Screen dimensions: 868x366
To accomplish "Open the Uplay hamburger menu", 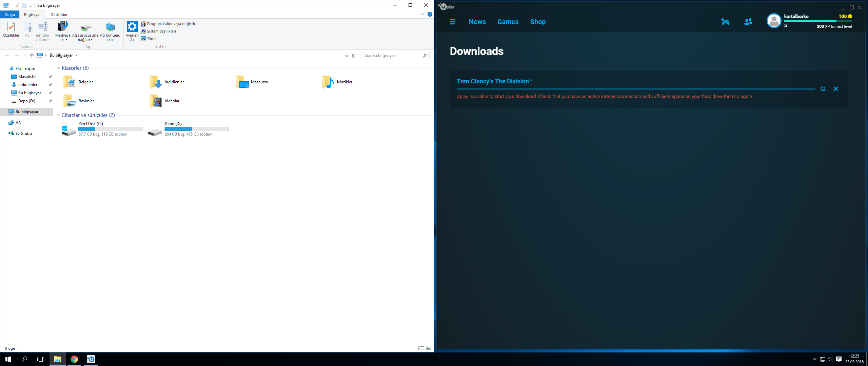I will click(452, 22).
